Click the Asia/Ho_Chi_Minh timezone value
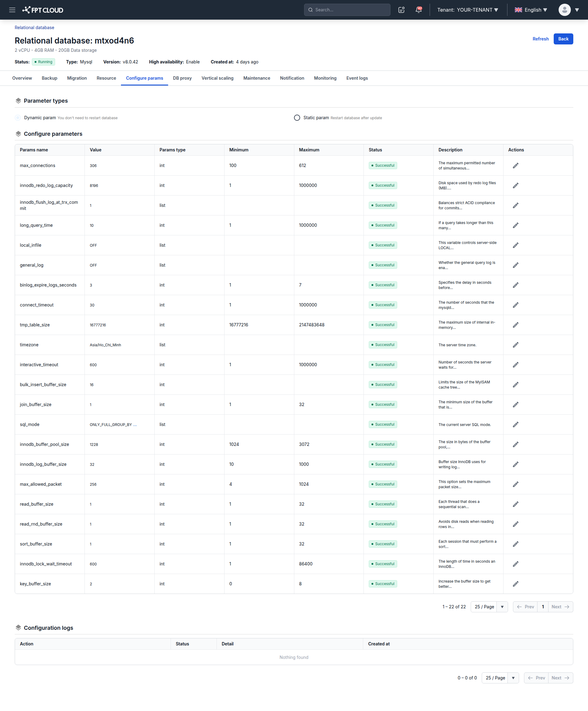588x711 pixels. [x=105, y=345]
